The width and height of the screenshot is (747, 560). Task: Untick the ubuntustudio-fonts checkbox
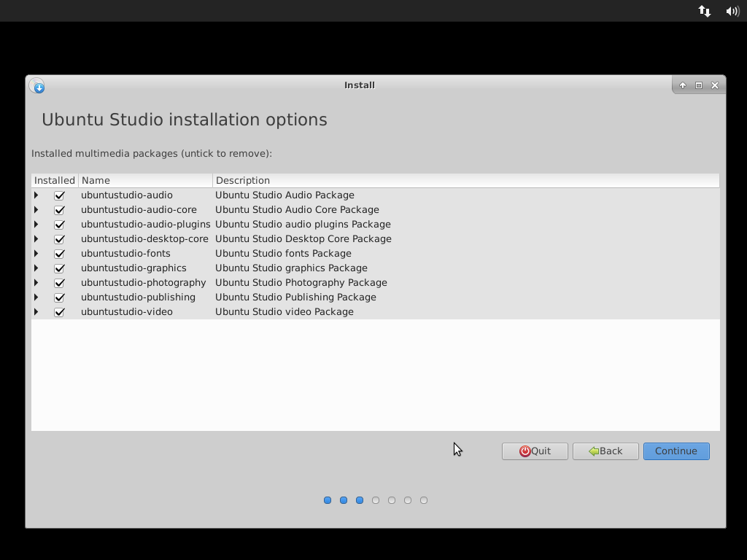60,254
